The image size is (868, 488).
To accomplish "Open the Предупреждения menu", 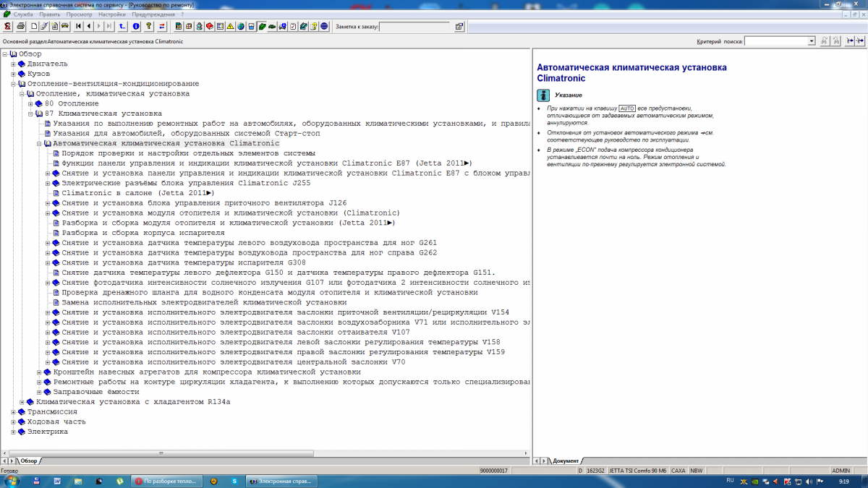I will pyautogui.click(x=153, y=14).
